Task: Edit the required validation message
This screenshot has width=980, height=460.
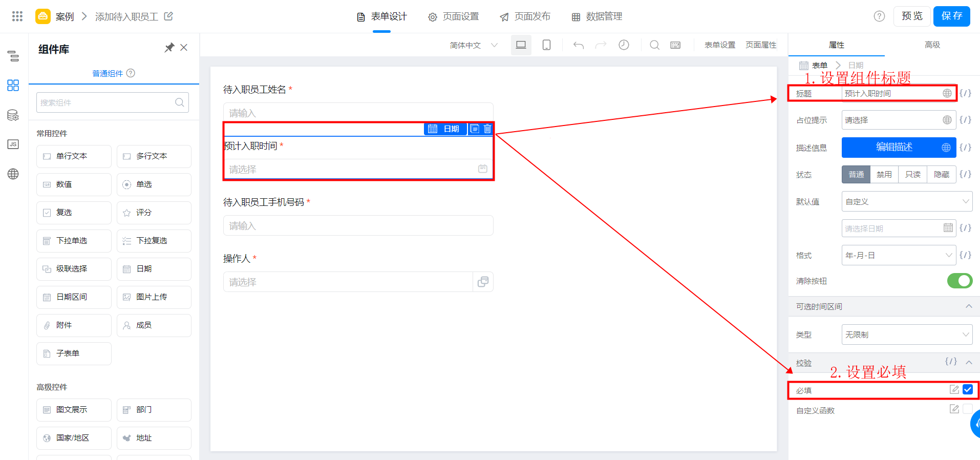Action: (x=954, y=389)
